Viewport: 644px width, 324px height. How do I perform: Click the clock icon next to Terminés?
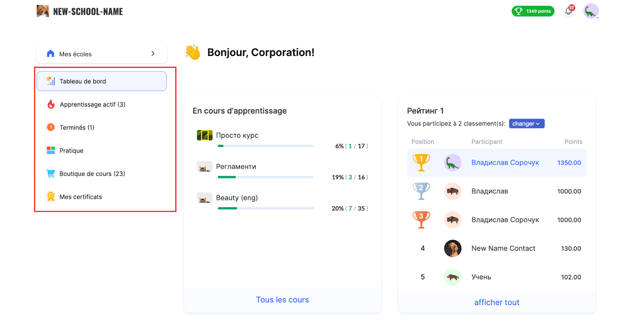(51, 127)
